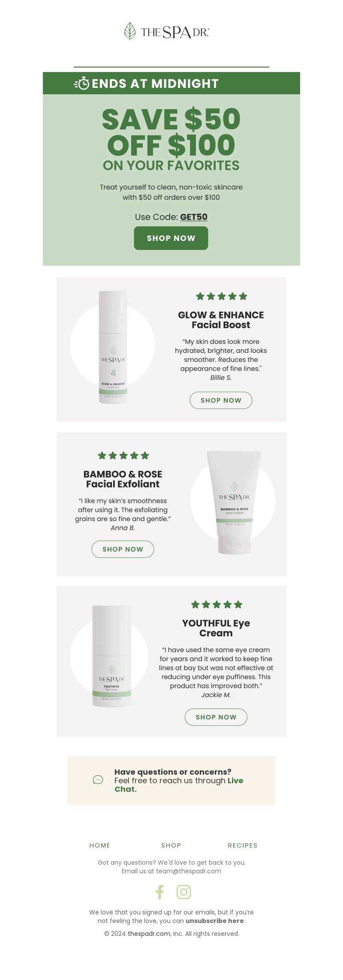Open Recipes in footer menu
Image resolution: width=343 pixels, height=980 pixels.
click(x=243, y=845)
